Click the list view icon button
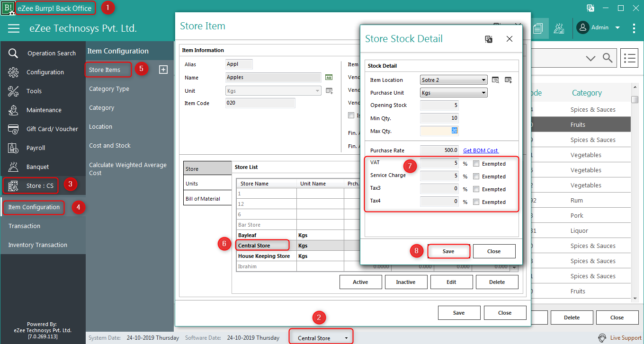The width and height of the screenshot is (644, 344). (629, 58)
